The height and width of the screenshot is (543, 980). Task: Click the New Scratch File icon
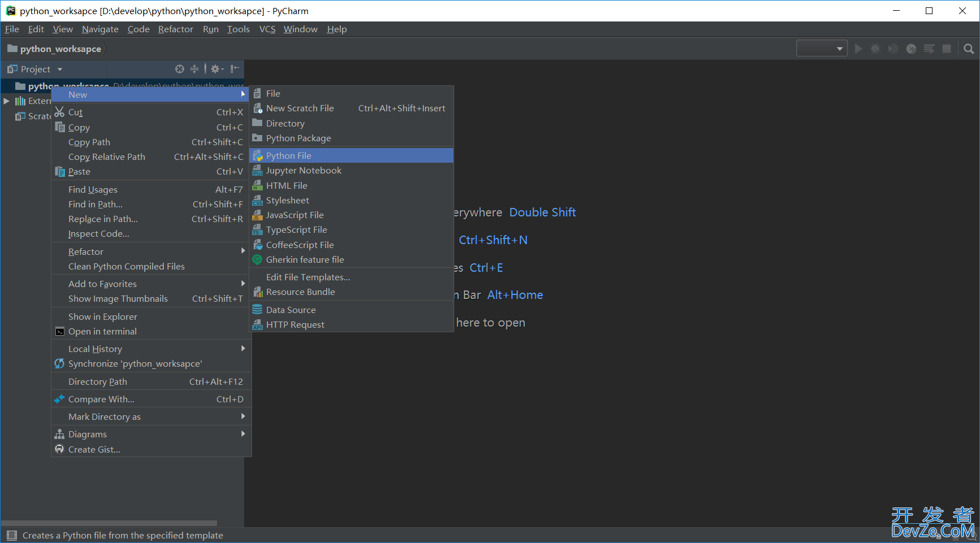pos(257,108)
